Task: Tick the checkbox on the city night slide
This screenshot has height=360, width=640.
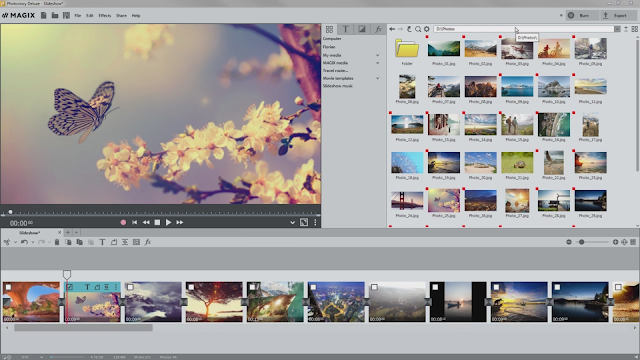Action: (x=313, y=287)
